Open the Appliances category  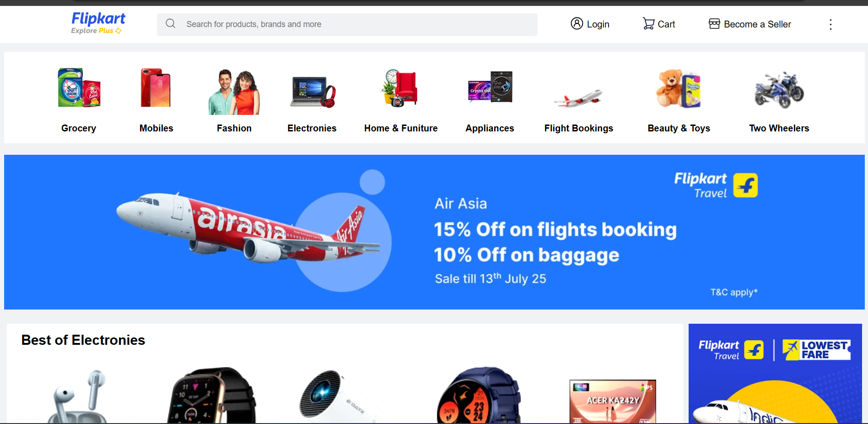pos(490,128)
